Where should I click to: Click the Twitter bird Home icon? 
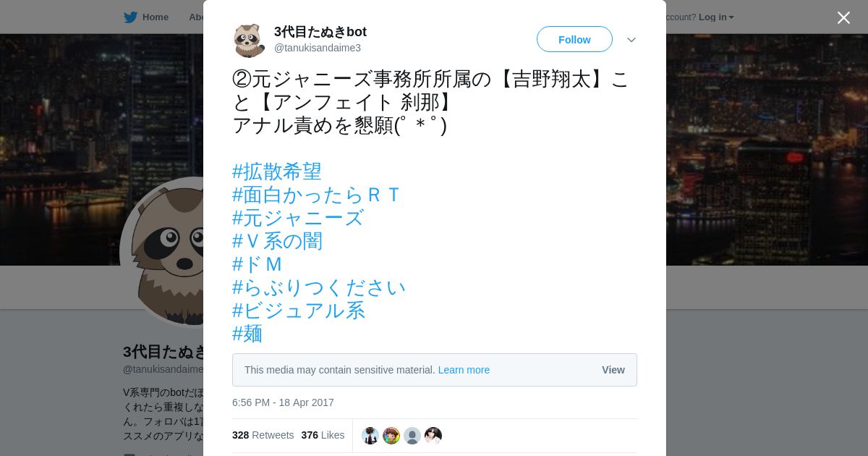[x=131, y=17]
